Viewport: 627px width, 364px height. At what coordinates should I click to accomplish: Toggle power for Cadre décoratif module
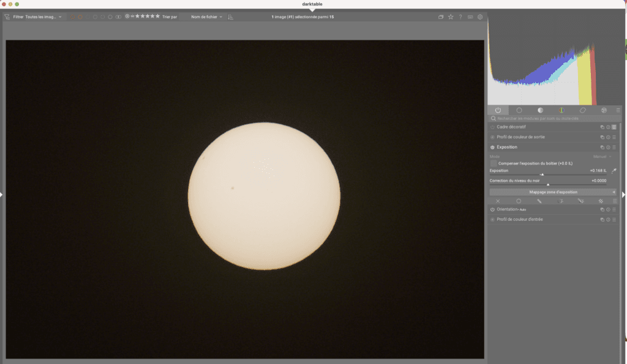pyautogui.click(x=492, y=127)
